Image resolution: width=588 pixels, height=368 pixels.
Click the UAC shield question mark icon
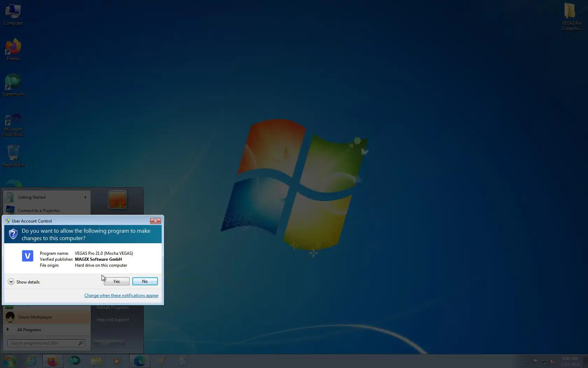[x=13, y=234]
